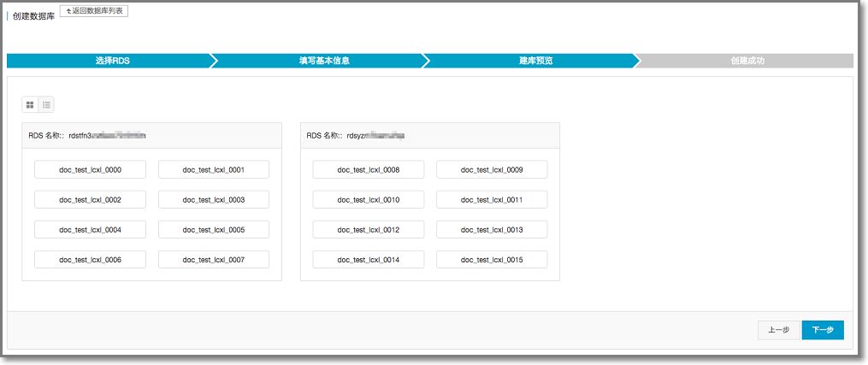Viewport: 868px width, 365px height.
Task: Click 返回数据库列表 button
Action: [94, 11]
